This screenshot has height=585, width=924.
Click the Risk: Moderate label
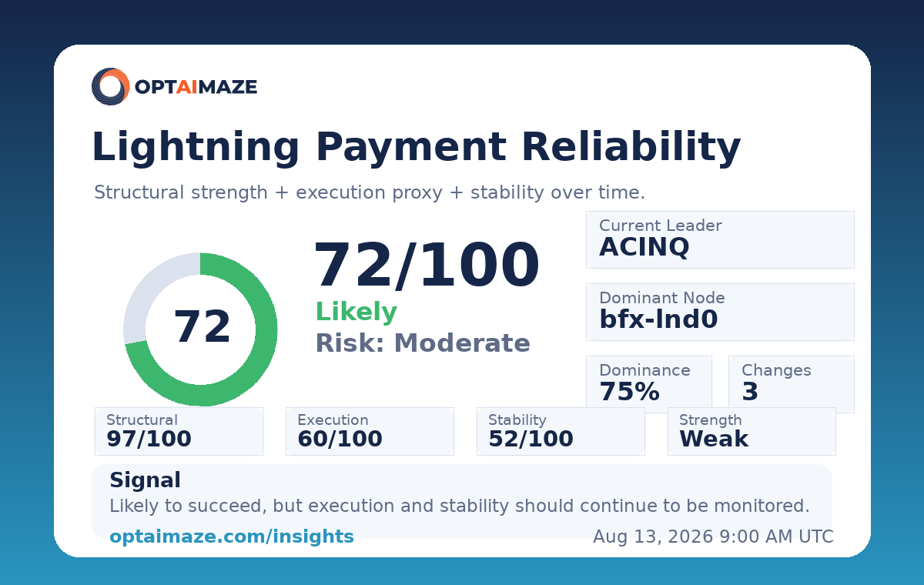(x=423, y=343)
